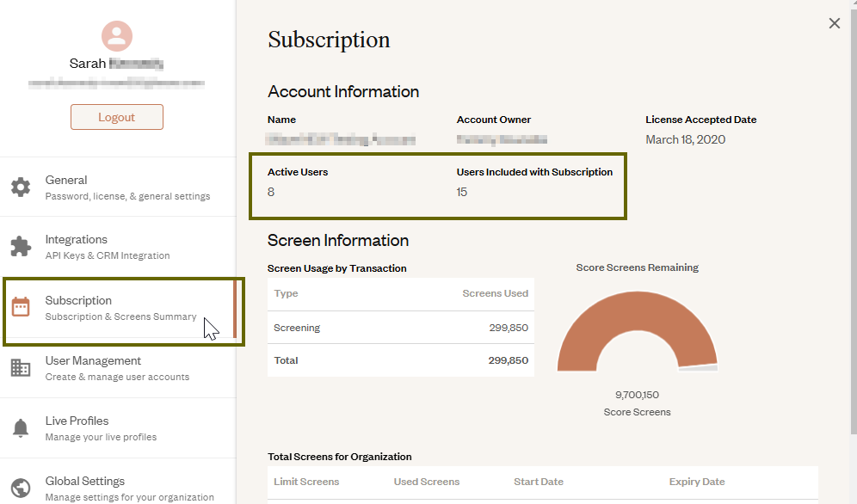Image resolution: width=857 pixels, height=504 pixels.
Task: Click the Active Users count value
Action: click(x=271, y=192)
